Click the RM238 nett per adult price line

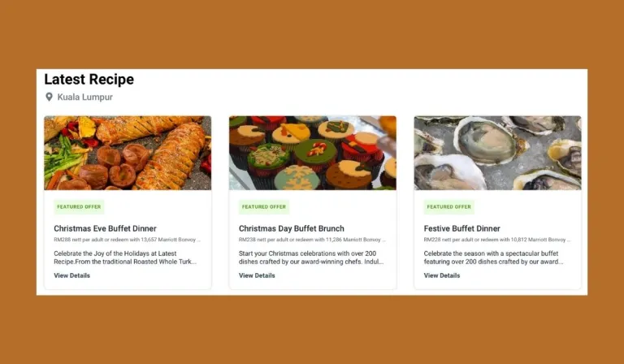[x=312, y=240]
